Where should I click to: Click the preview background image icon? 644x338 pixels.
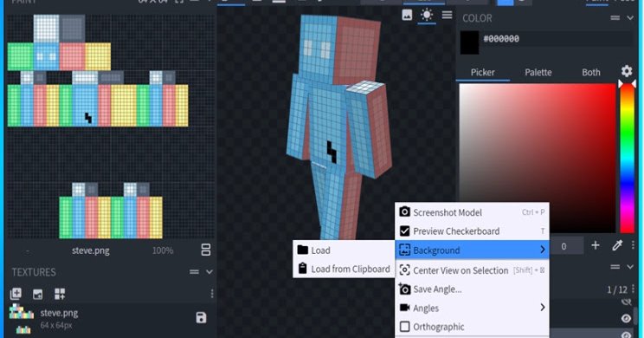coord(407,16)
